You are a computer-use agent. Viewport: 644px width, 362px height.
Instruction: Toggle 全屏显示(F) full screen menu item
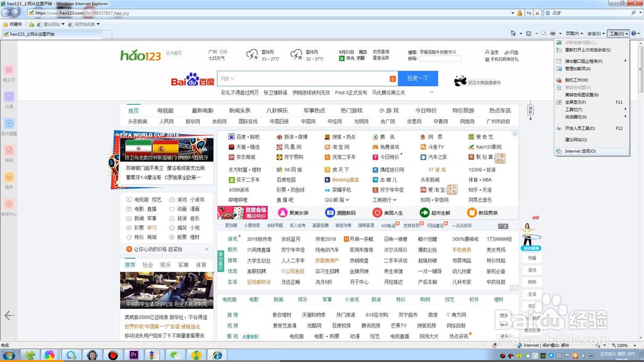click(592, 102)
